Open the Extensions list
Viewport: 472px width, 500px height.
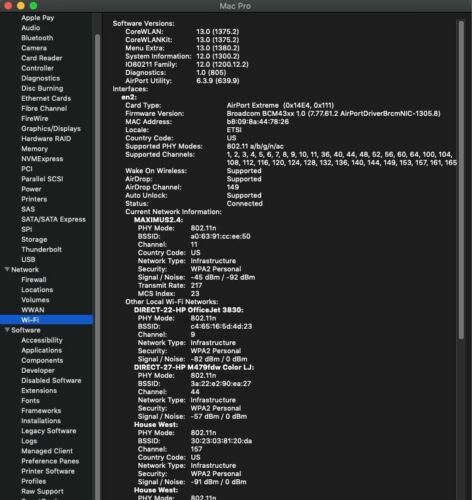(39, 391)
